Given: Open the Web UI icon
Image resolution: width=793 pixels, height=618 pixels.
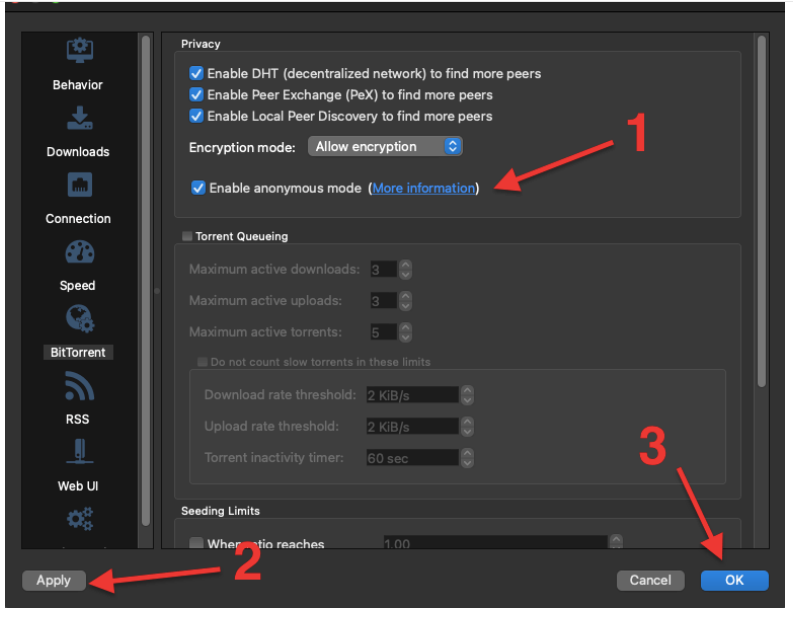Looking at the screenshot, I should pos(79,452).
